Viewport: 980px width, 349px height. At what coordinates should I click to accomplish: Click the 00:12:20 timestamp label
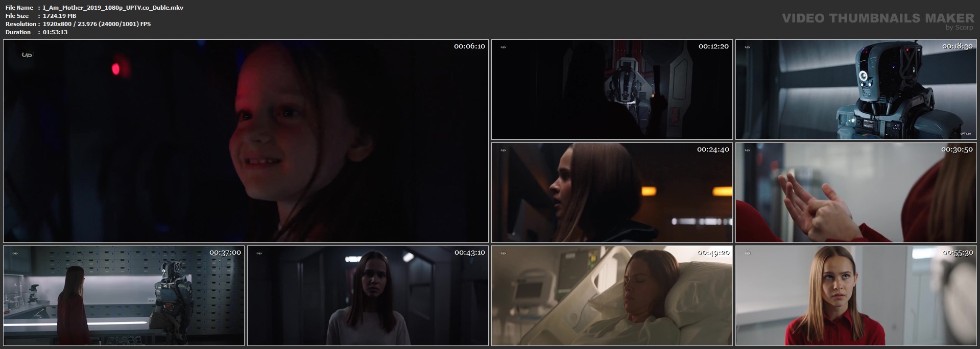(x=713, y=46)
